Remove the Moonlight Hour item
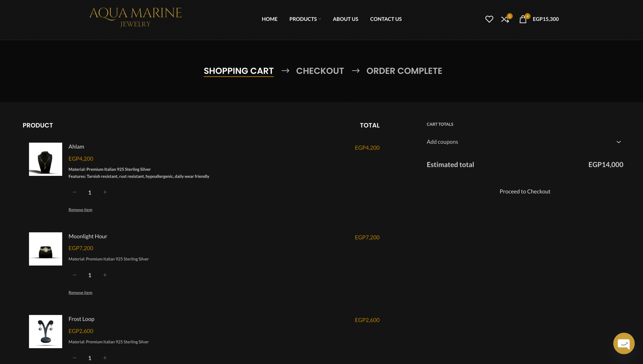The image size is (643, 364). (x=80, y=293)
